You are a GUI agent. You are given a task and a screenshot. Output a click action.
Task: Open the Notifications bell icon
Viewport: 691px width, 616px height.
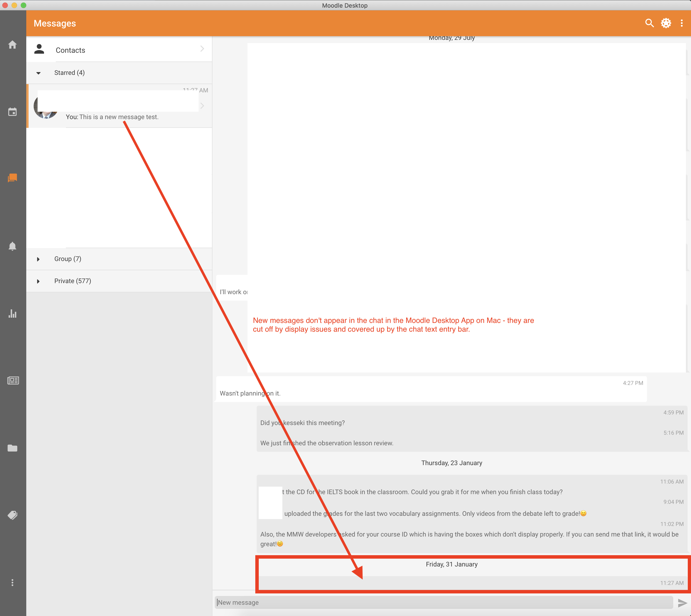point(12,246)
